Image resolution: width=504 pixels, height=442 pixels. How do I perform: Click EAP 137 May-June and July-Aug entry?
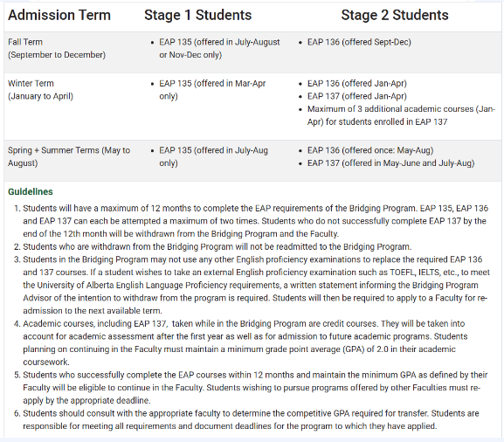pyautogui.click(x=390, y=163)
